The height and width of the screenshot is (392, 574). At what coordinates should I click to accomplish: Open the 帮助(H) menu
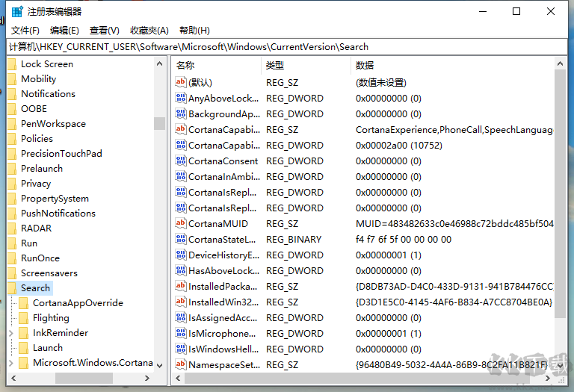click(194, 31)
